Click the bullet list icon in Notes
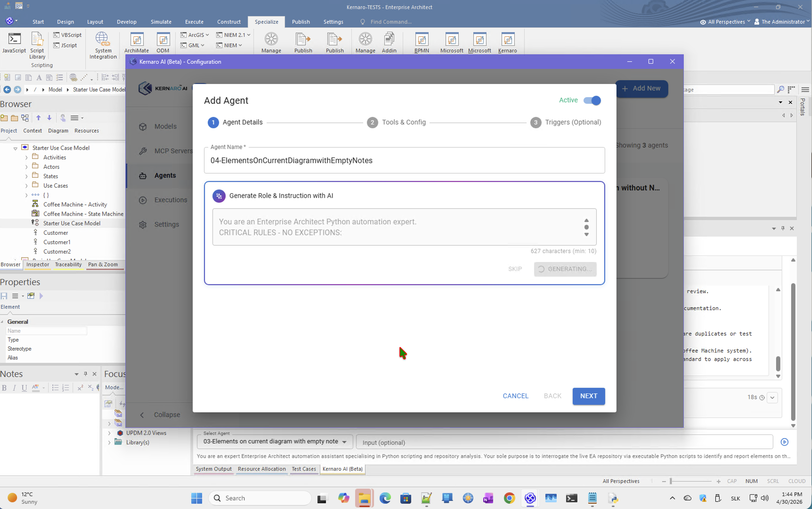Screen dimensions: 812x509 pos(56,388)
